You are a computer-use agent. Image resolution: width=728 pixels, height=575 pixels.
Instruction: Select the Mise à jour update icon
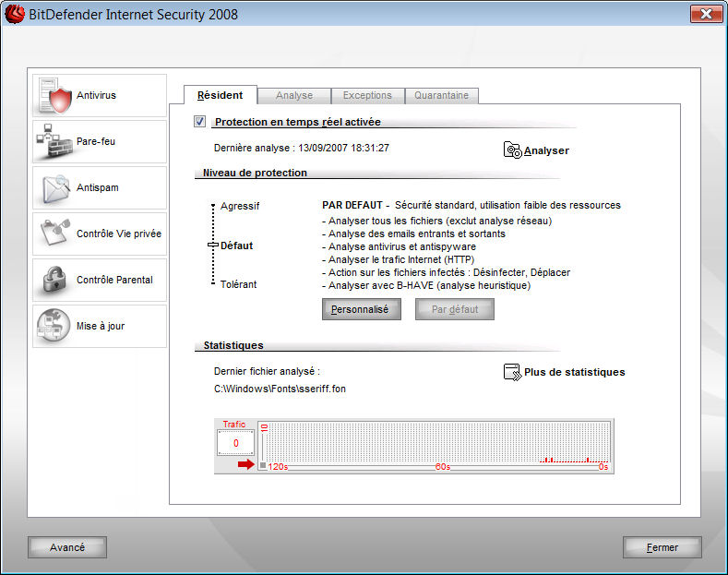(x=55, y=327)
